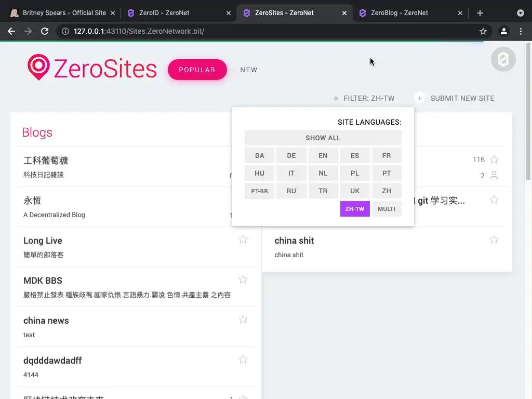Go forward in browser history
Image resolution: width=532 pixels, height=399 pixels.
28,31
